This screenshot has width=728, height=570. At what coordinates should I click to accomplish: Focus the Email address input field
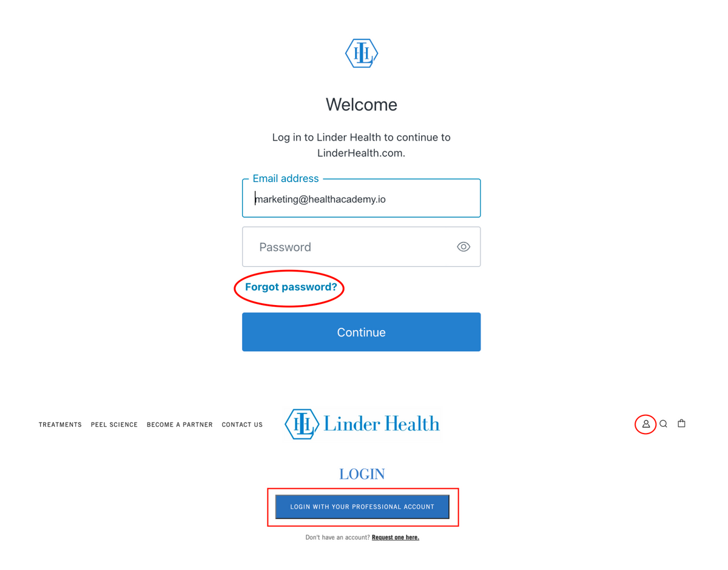(x=362, y=198)
